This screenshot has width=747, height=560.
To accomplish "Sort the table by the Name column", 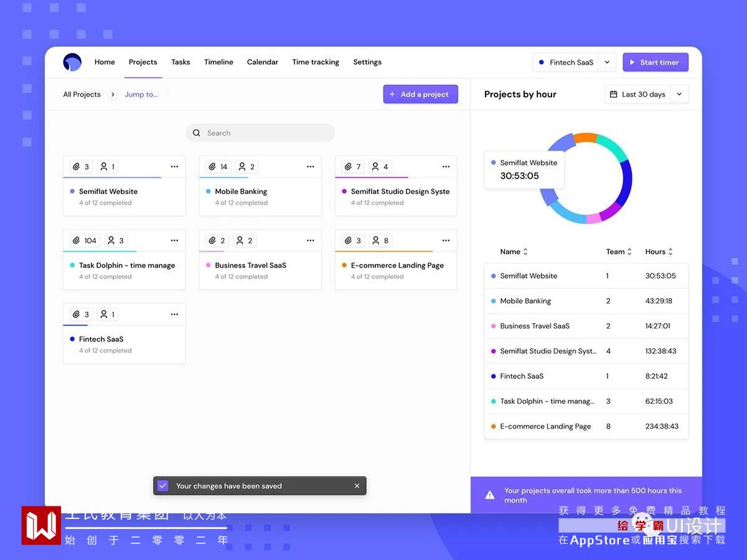I will click(514, 252).
